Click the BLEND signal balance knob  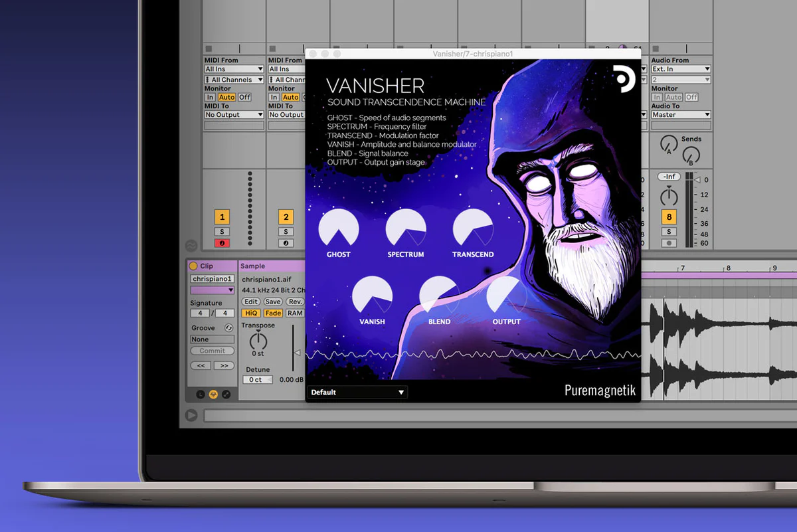click(x=439, y=296)
